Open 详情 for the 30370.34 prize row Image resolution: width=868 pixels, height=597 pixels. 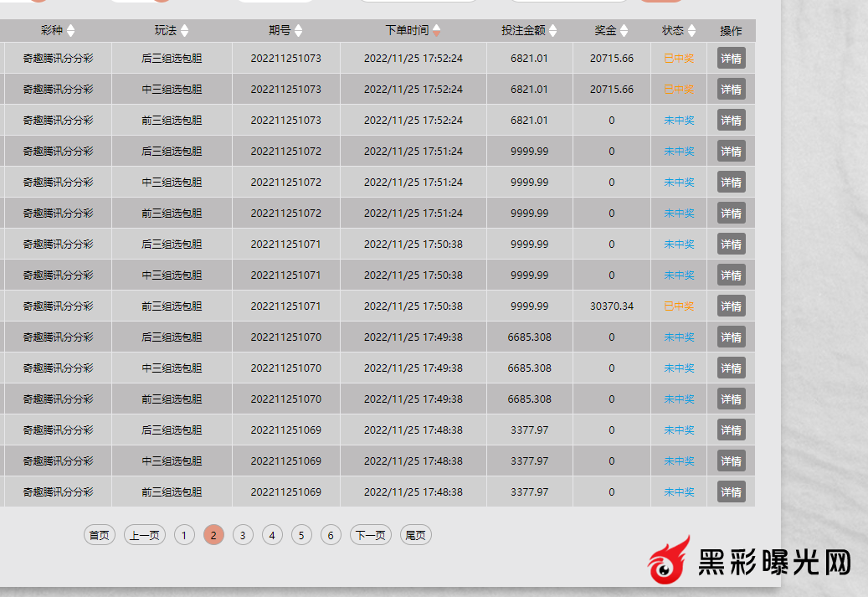coord(731,306)
